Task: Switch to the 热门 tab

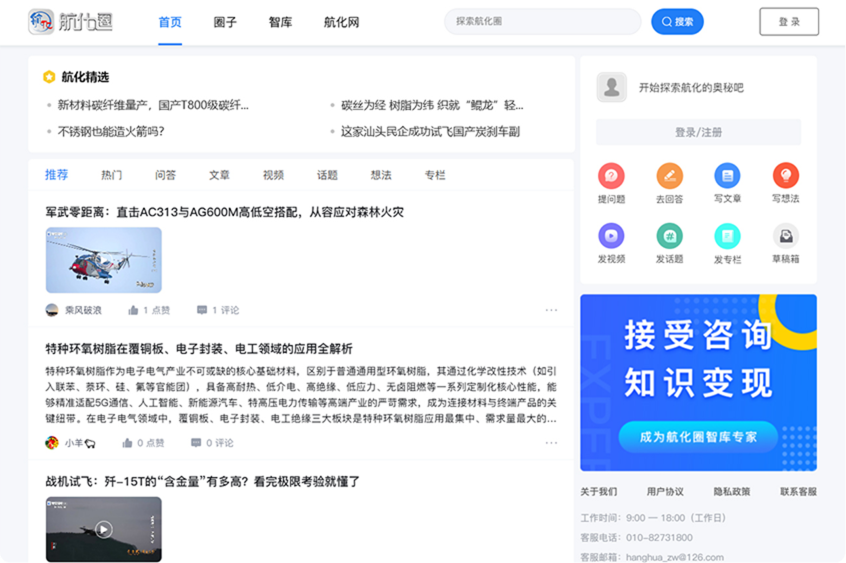Action: point(112,175)
